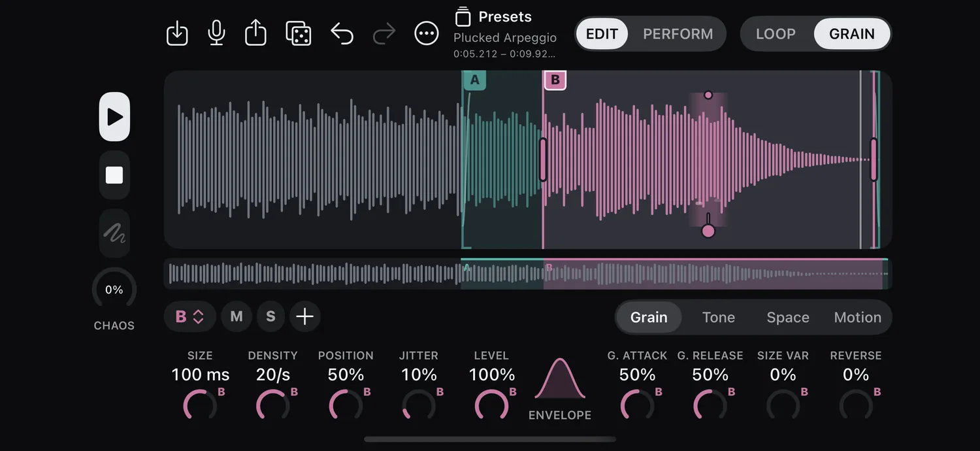The width and height of the screenshot is (980, 451).
Task: Randomize settings with the dice icon
Action: point(299,33)
